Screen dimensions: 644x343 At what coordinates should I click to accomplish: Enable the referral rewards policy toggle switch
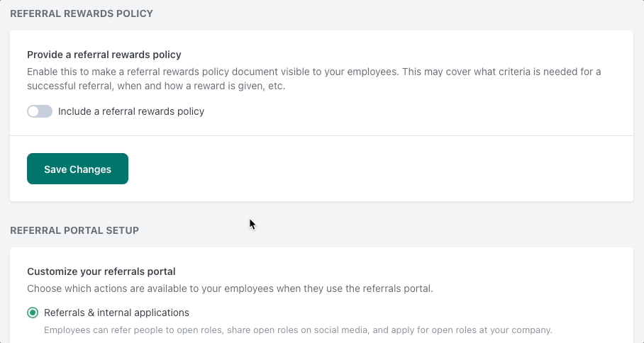[x=40, y=111]
